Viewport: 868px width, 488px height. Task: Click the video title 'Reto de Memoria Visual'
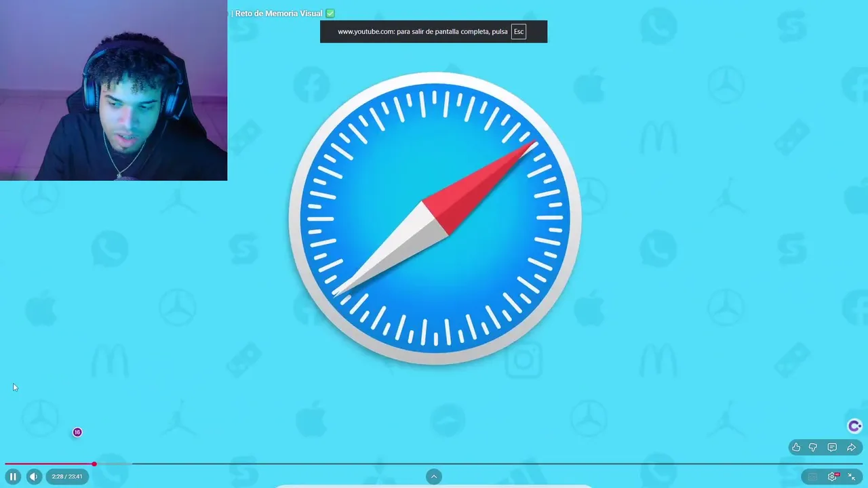click(x=279, y=14)
